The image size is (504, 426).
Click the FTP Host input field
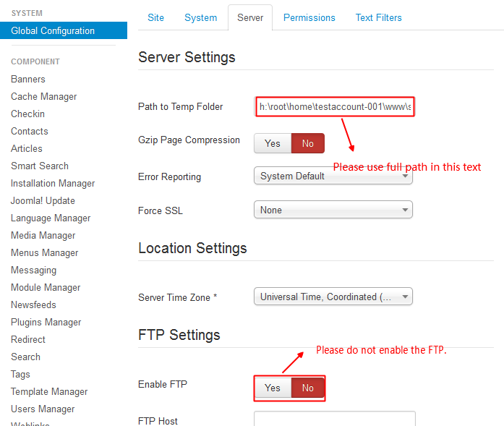pyautogui.click(x=334, y=419)
